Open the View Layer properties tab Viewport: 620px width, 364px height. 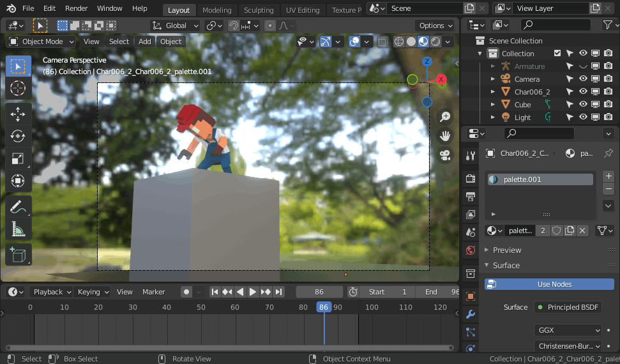[470, 214]
